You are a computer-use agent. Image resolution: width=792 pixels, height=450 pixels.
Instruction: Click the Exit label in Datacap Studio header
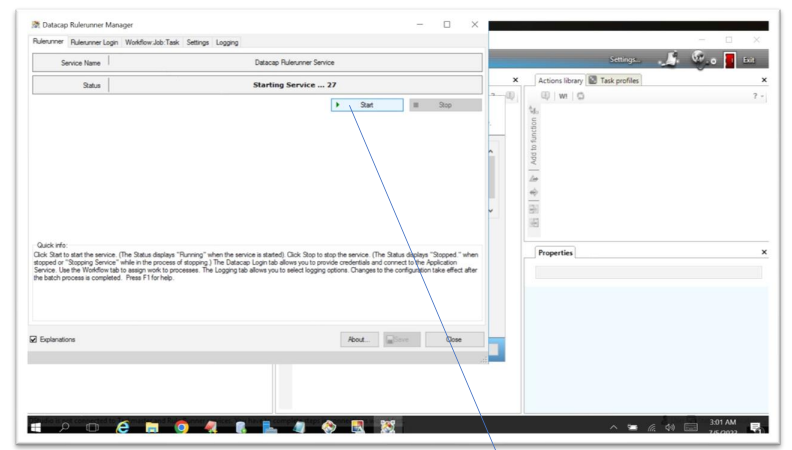pos(749,60)
